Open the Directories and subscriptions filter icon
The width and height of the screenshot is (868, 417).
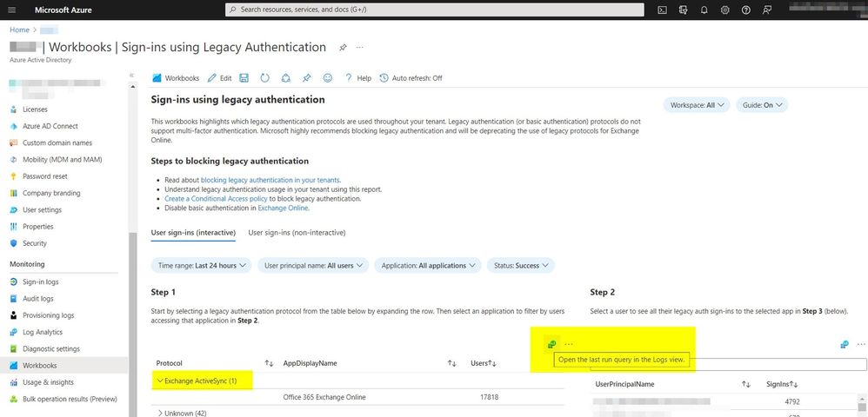pos(683,10)
